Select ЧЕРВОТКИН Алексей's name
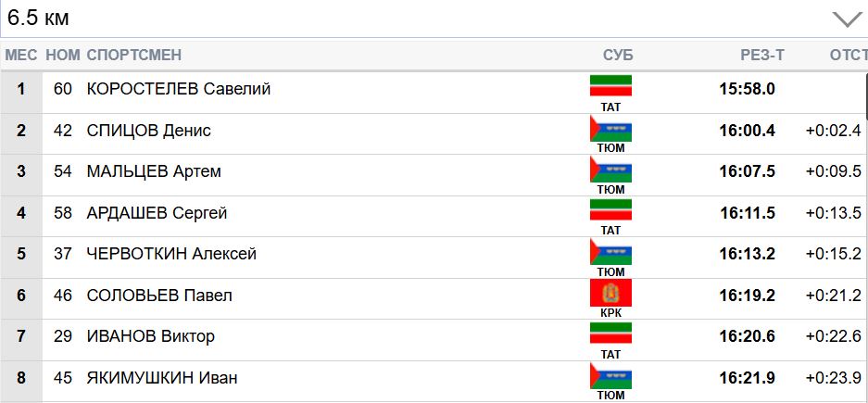The image size is (868, 403). 171,254
